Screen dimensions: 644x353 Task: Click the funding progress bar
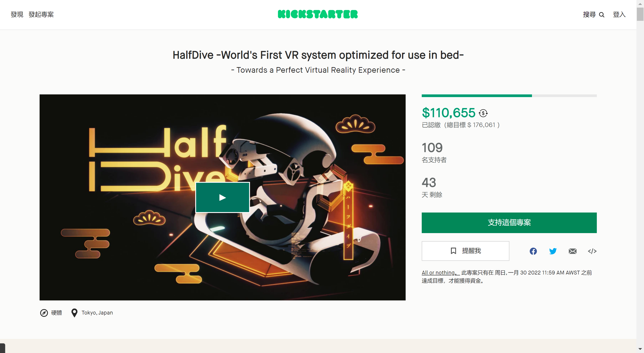tap(509, 96)
